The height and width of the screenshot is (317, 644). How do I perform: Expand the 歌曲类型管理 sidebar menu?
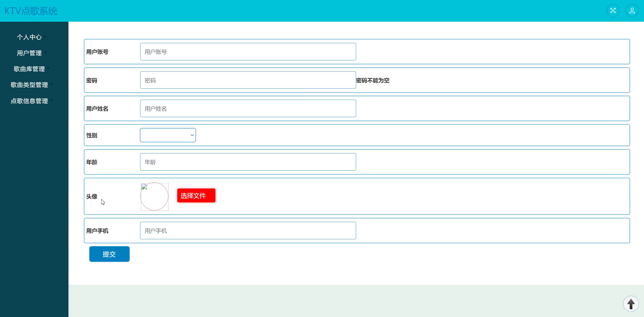tap(32, 85)
